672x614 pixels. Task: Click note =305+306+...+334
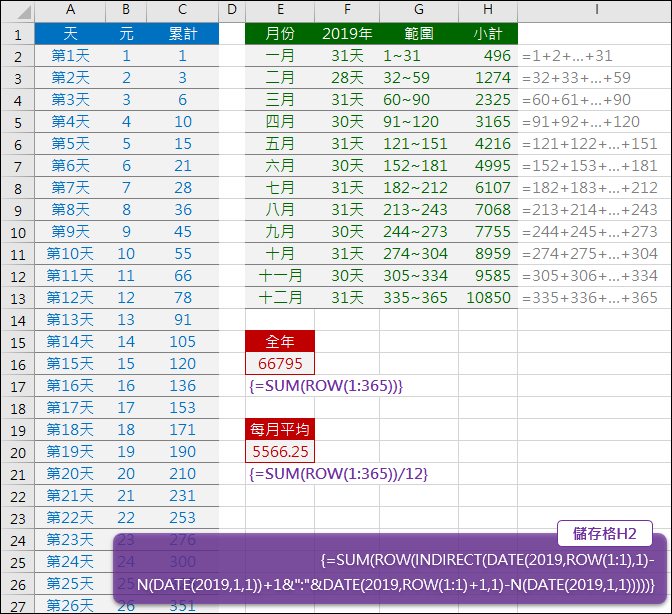(x=590, y=276)
